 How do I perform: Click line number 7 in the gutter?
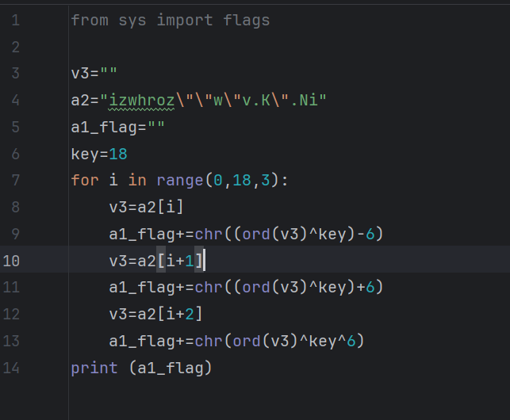pos(16,181)
